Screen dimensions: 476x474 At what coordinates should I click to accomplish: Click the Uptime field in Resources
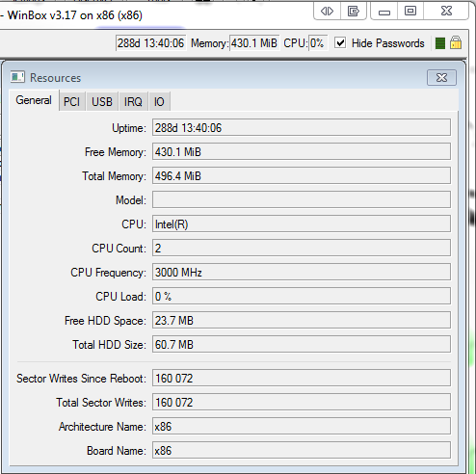point(302,128)
